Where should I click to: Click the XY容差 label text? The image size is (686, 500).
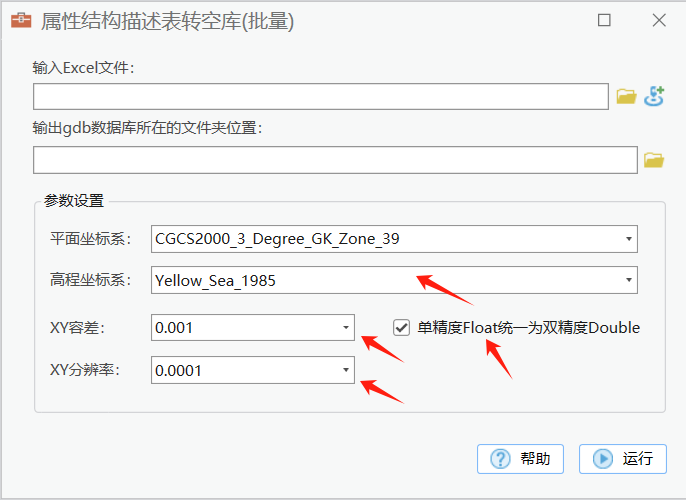click(77, 328)
